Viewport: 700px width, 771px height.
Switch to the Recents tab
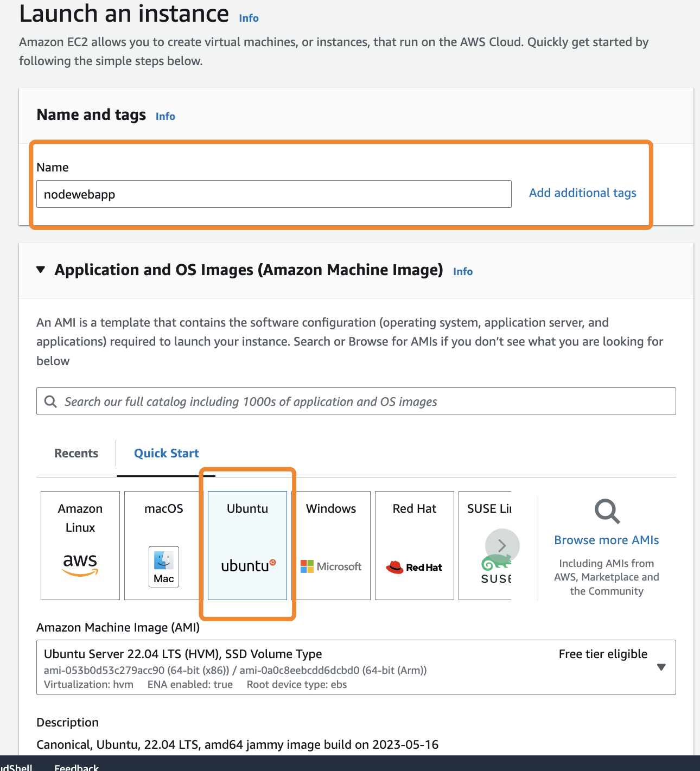(77, 454)
